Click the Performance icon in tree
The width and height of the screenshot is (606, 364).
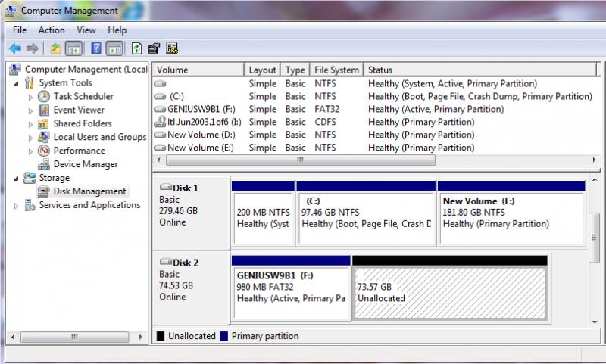(44, 151)
